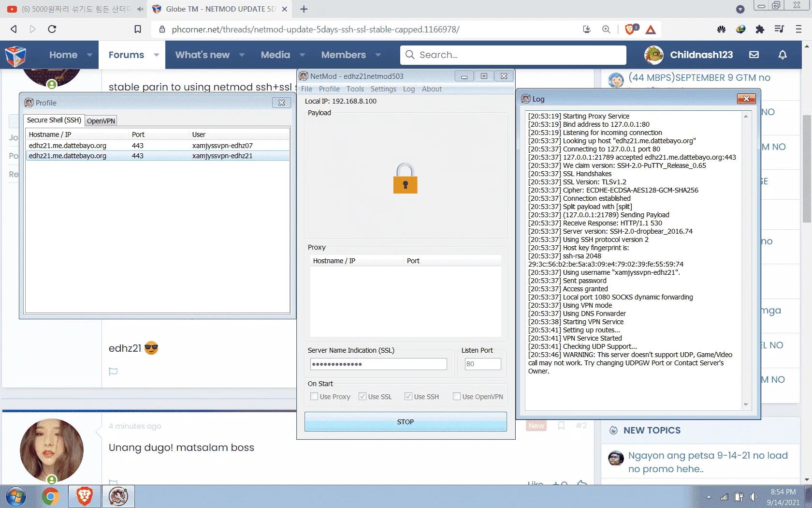Open the zoom magnifier in the address bar
Viewport: 812px width, 508px height.
click(x=606, y=29)
